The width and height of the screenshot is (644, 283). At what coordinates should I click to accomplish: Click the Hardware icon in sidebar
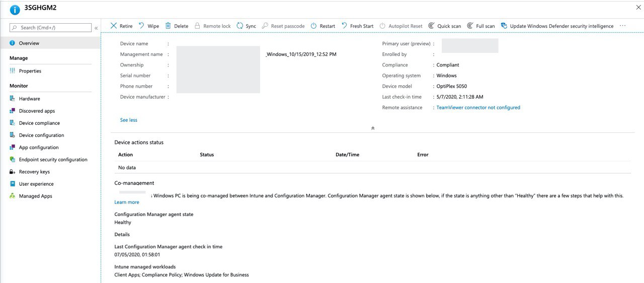[13, 99]
